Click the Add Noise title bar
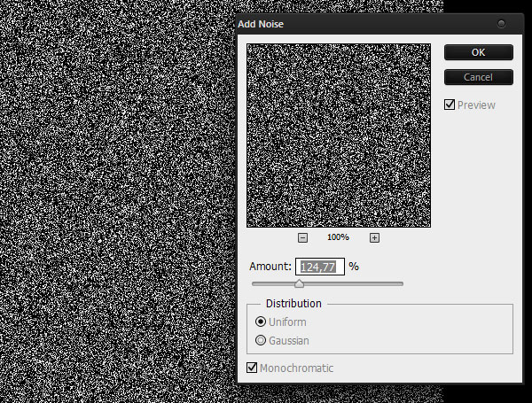Screen dimensions: 532x403 (x=355, y=24)
